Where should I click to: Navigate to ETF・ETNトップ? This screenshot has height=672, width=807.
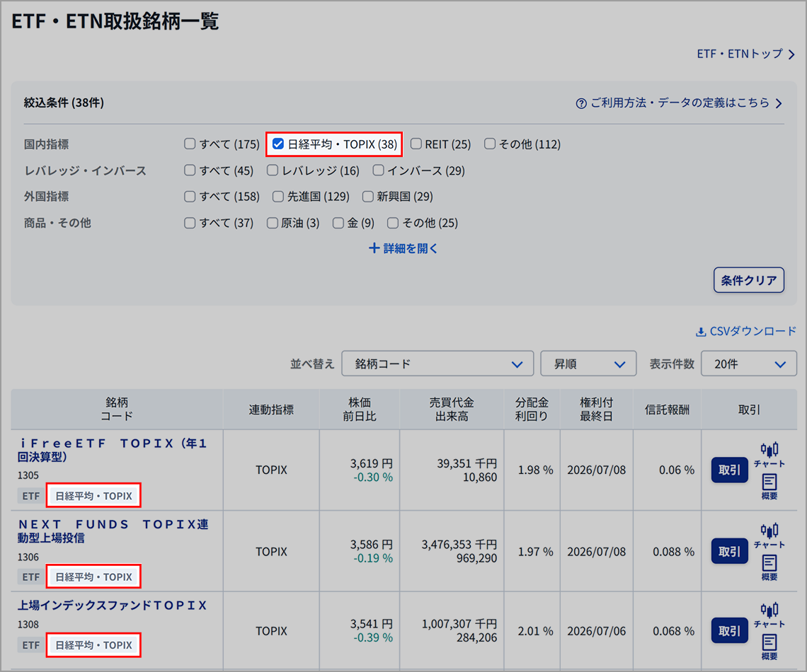tap(739, 53)
